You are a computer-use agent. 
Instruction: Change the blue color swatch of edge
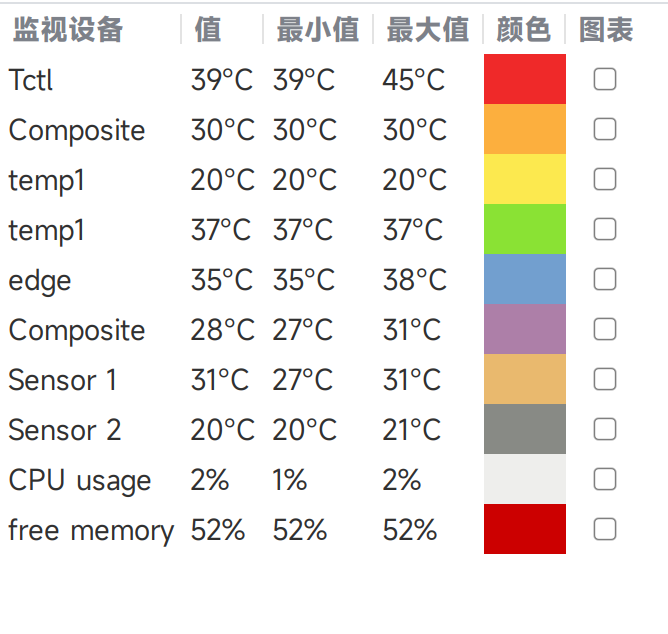point(524,279)
